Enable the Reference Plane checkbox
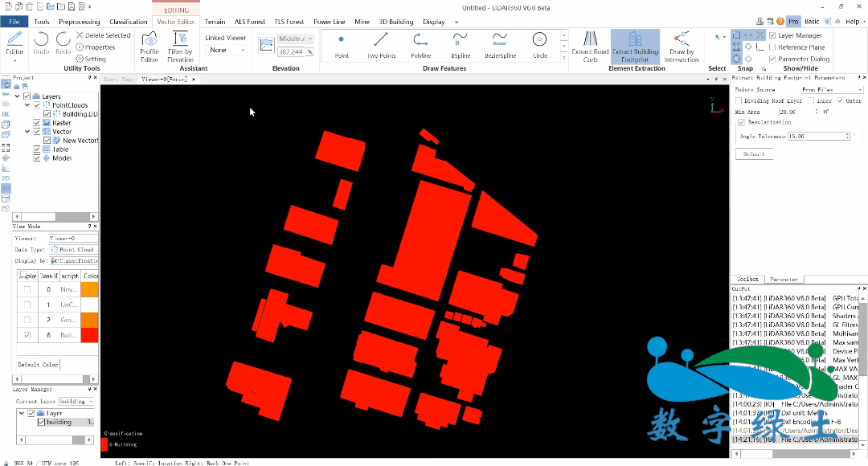Screen dimensions: 868x466 (772, 47)
